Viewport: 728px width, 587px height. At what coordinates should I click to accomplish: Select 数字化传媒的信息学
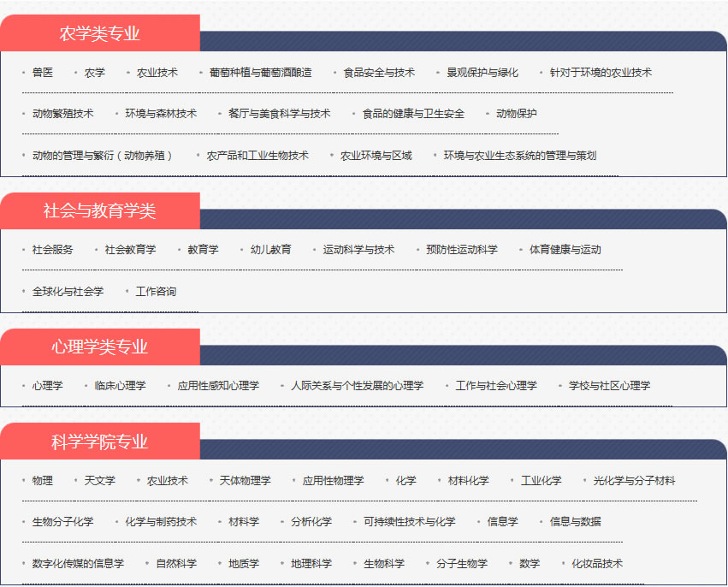(x=79, y=564)
